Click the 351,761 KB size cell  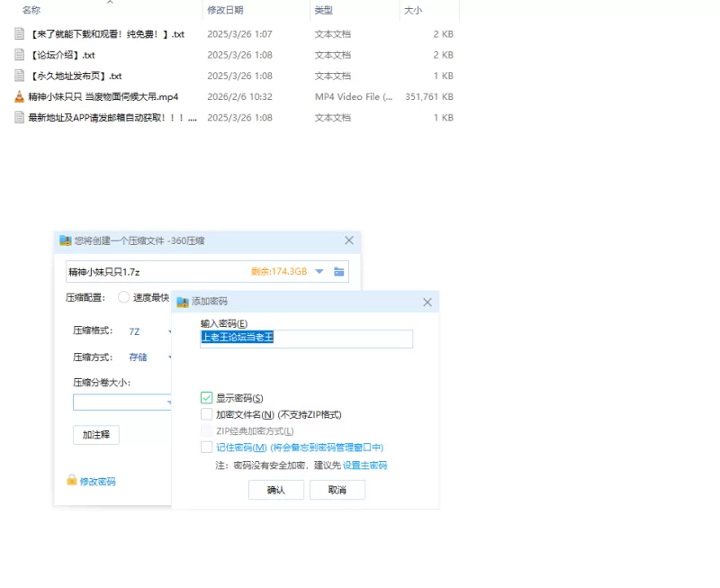point(429,96)
